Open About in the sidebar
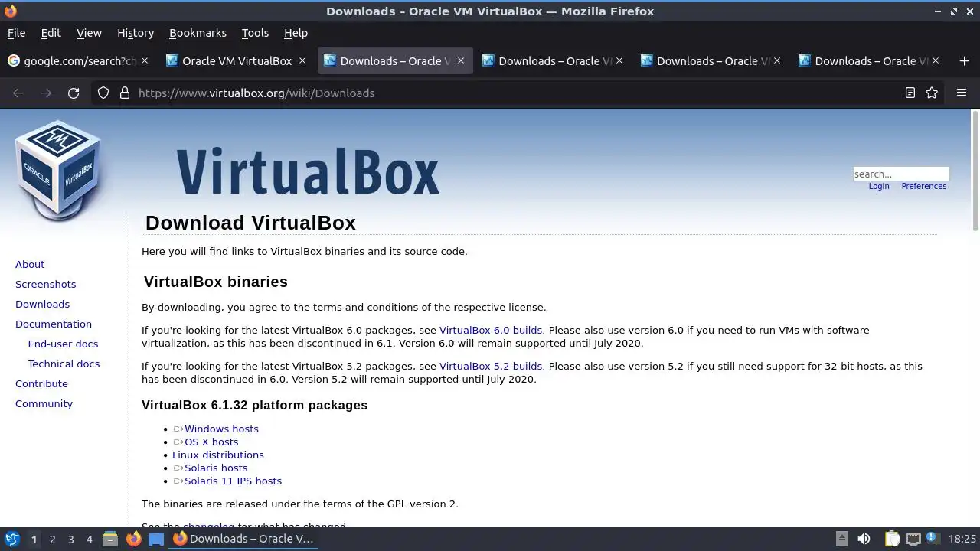Image resolution: width=980 pixels, height=551 pixels. coord(30,264)
